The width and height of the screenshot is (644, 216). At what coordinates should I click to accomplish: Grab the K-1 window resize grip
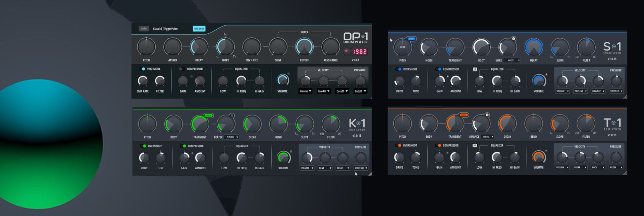370,174
